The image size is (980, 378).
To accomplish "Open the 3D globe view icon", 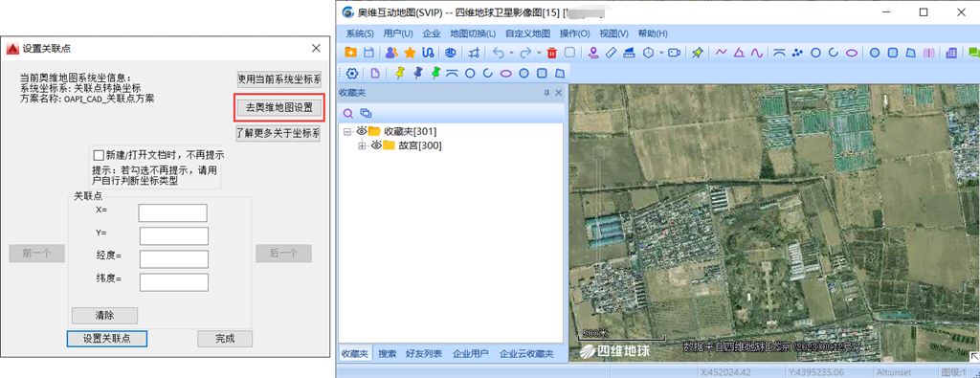I will click(450, 53).
